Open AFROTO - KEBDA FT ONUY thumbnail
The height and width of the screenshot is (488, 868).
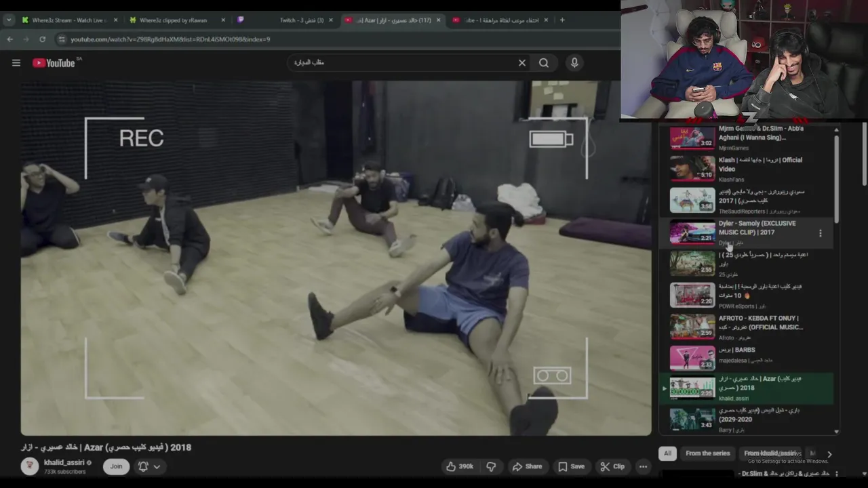tap(692, 327)
